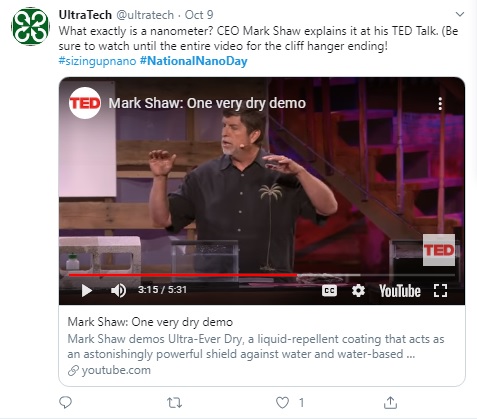Click the video title 'Mark Shaw: One very dry demo'
This screenshot has width=477, height=419.
pyautogui.click(x=207, y=103)
